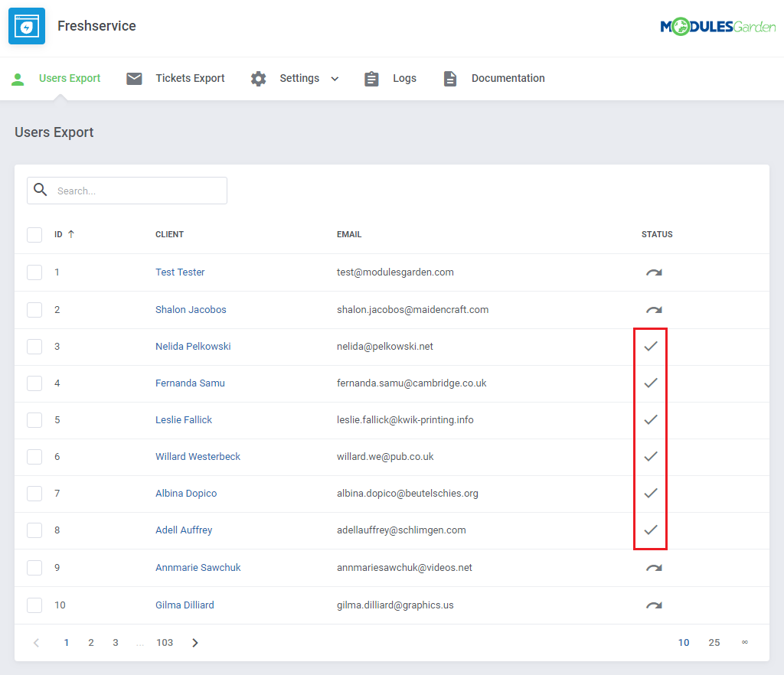Click the Tickets Export envelope icon
Image resolution: width=784 pixels, height=675 pixels.
[x=134, y=78]
